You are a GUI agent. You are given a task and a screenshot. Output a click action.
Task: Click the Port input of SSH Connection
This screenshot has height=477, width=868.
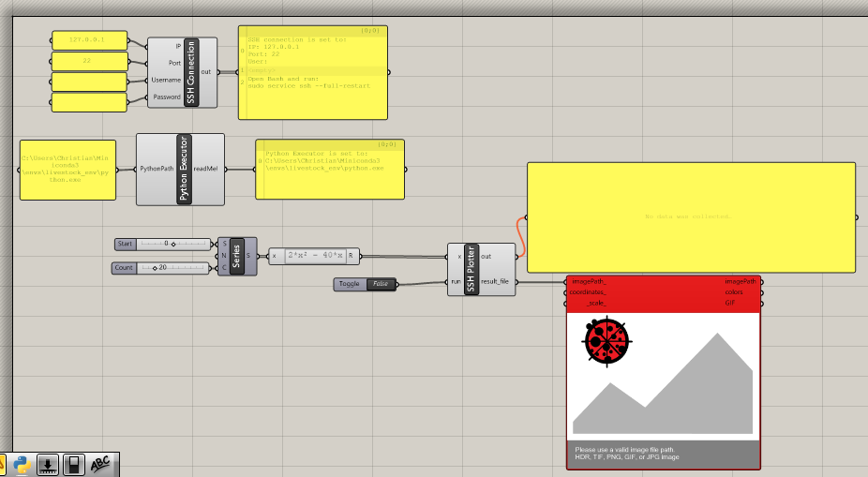point(174,63)
